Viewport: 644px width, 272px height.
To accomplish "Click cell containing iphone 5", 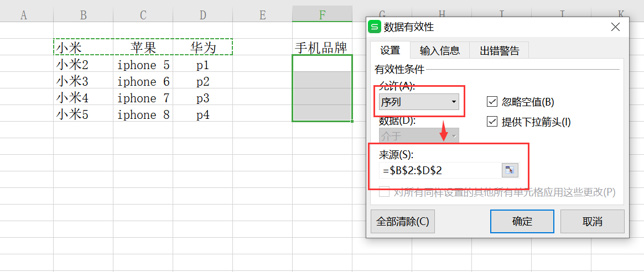I will tap(143, 65).
